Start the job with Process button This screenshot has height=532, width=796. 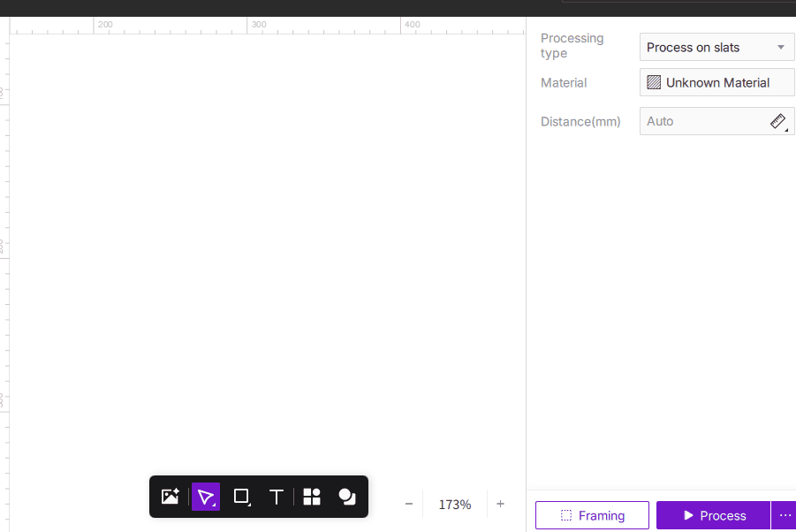point(713,515)
